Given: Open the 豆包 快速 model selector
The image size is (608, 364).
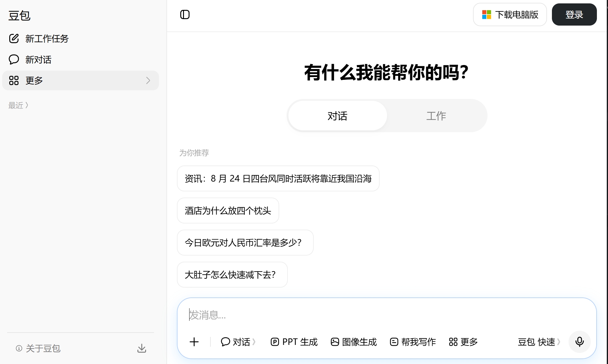Looking at the screenshot, I should (x=539, y=342).
